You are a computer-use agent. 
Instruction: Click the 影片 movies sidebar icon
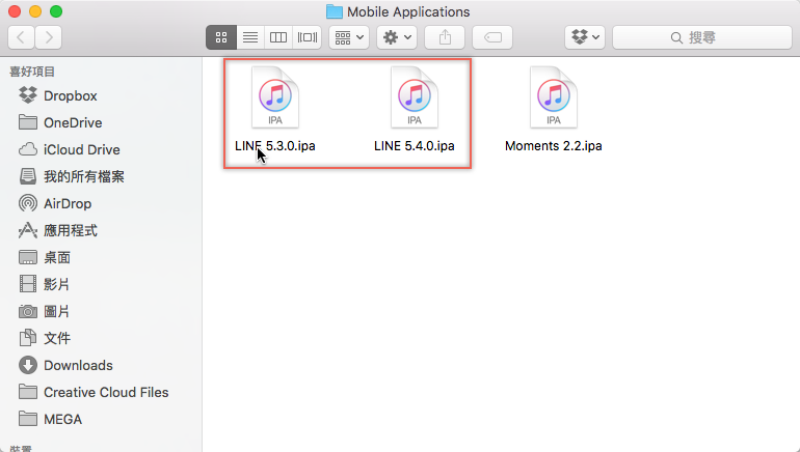click(x=28, y=284)
